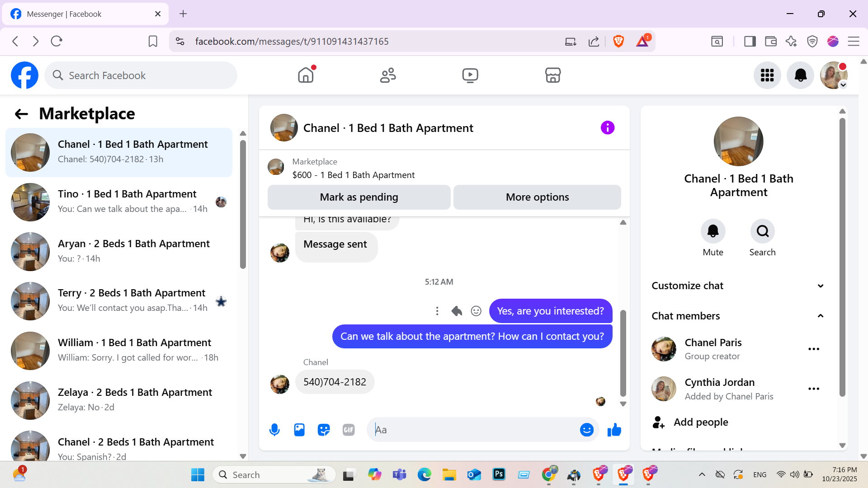The image size is (868, 488).
Task: Expand the Customize chat section
Action: [820, 286]
